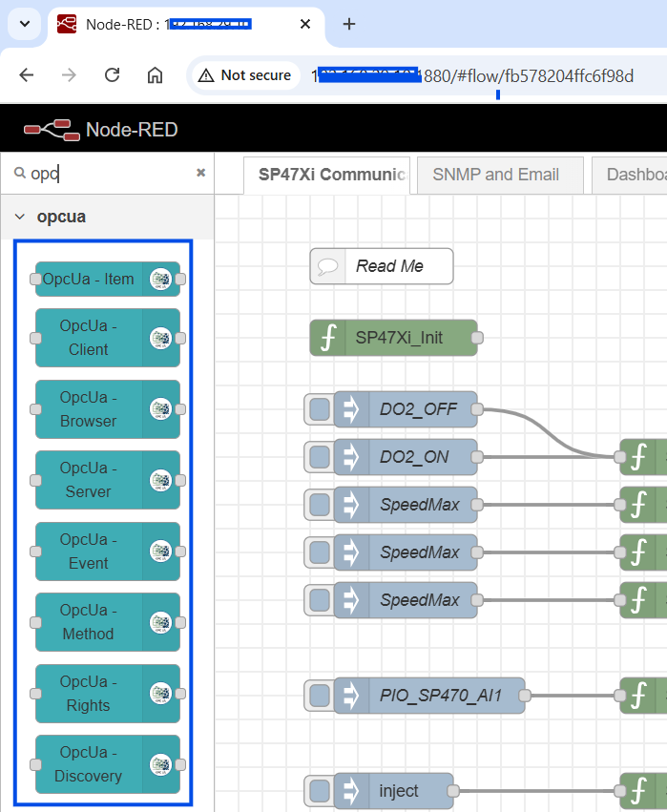Open the SNMP and Email flow tab

coord(500,175)
